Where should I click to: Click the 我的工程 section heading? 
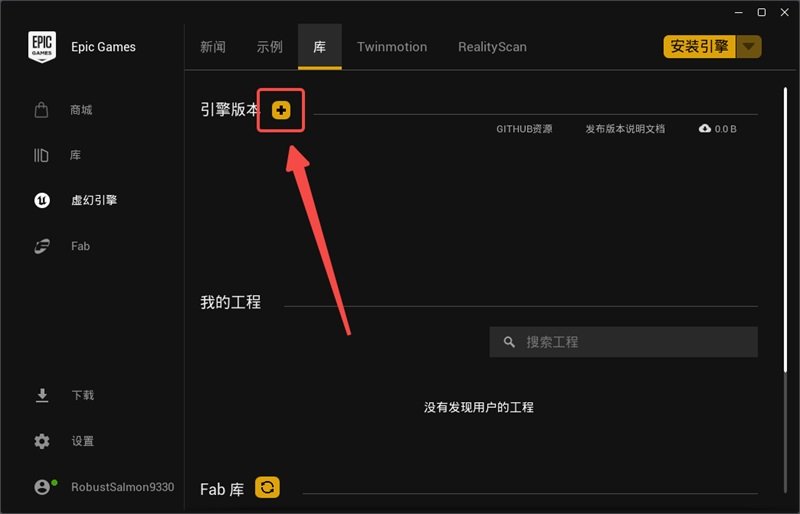coord(231,302)
